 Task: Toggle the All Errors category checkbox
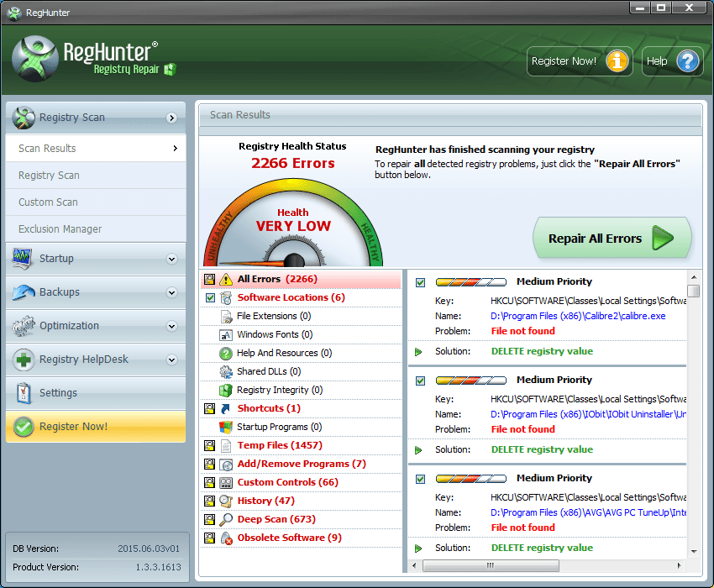pos(209,279)
